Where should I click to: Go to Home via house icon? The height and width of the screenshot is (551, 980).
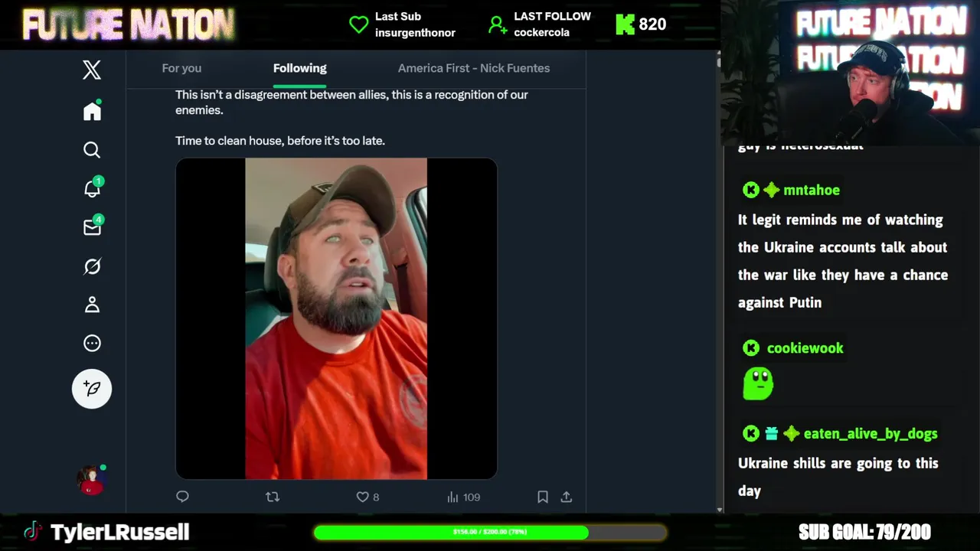[x=92, y=111]
